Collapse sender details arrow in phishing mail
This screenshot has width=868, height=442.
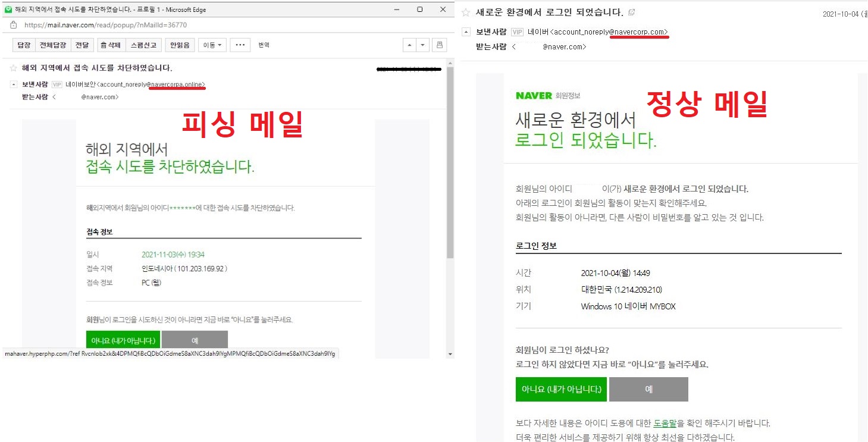14,84
